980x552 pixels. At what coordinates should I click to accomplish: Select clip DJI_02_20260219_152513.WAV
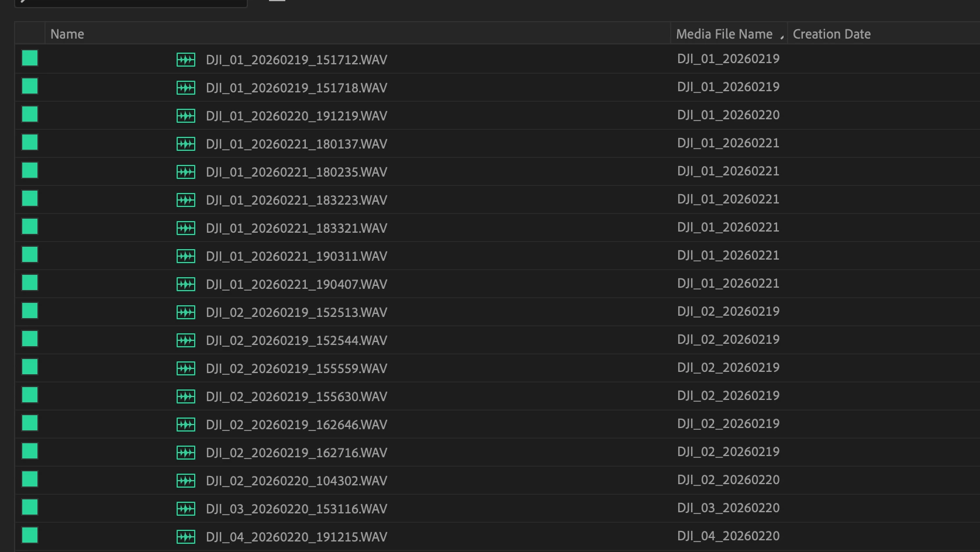pos(296,312)
